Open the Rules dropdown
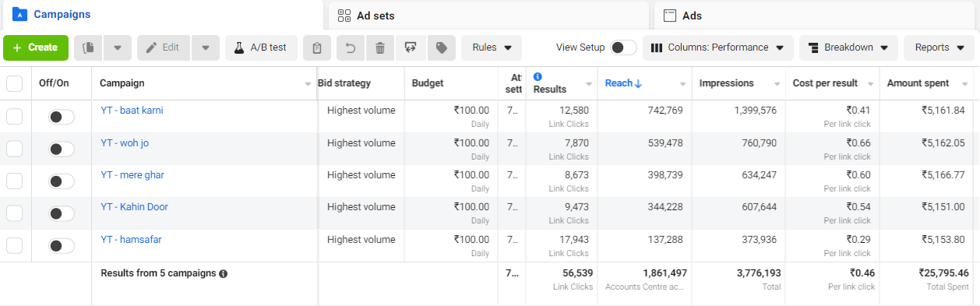This screenshot has height=306, width=980. (x=492, y=47)
